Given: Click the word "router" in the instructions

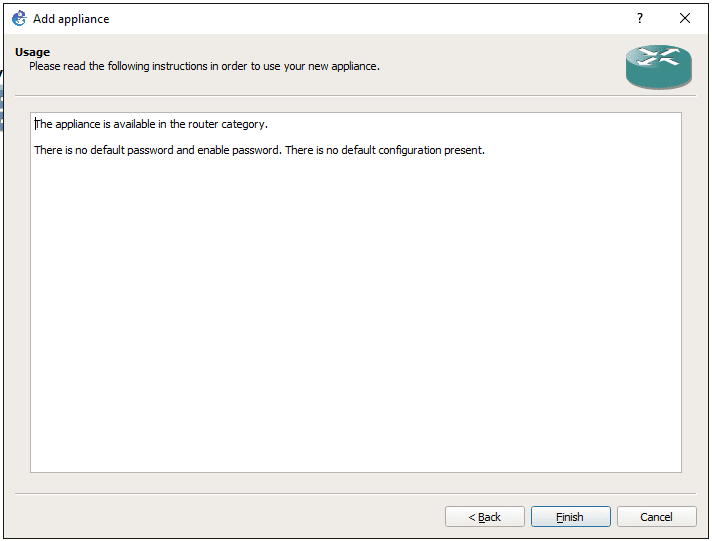Looking at the screenshot, I should click(x=203, y=124).
